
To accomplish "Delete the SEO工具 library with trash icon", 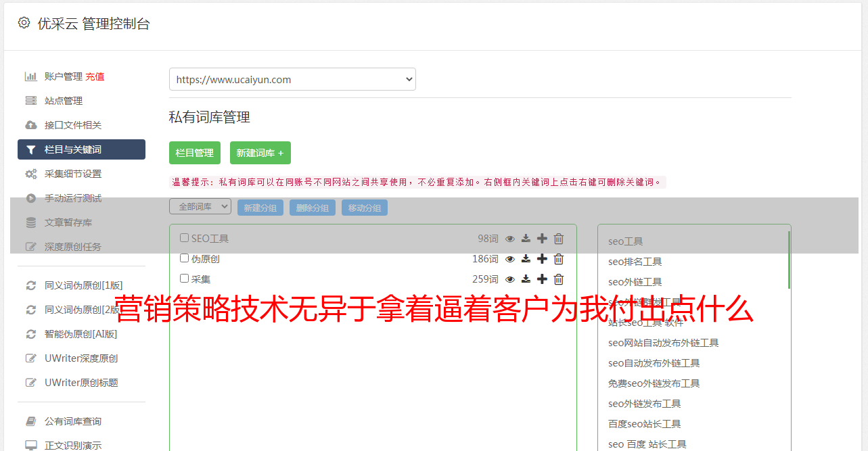I will (x=559, y=239).
